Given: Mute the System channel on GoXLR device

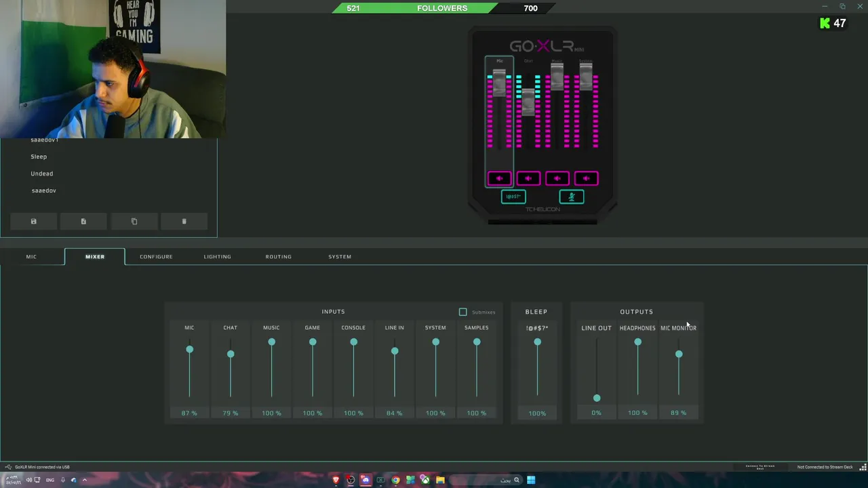Looking at the screenshot, I should pos(587,178).
